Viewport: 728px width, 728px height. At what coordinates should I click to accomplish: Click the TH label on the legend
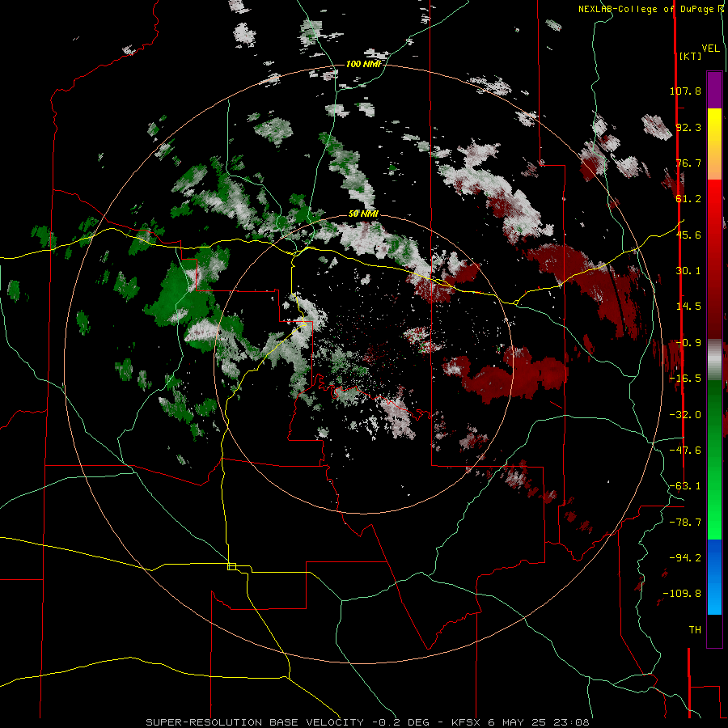click(695, 630)
